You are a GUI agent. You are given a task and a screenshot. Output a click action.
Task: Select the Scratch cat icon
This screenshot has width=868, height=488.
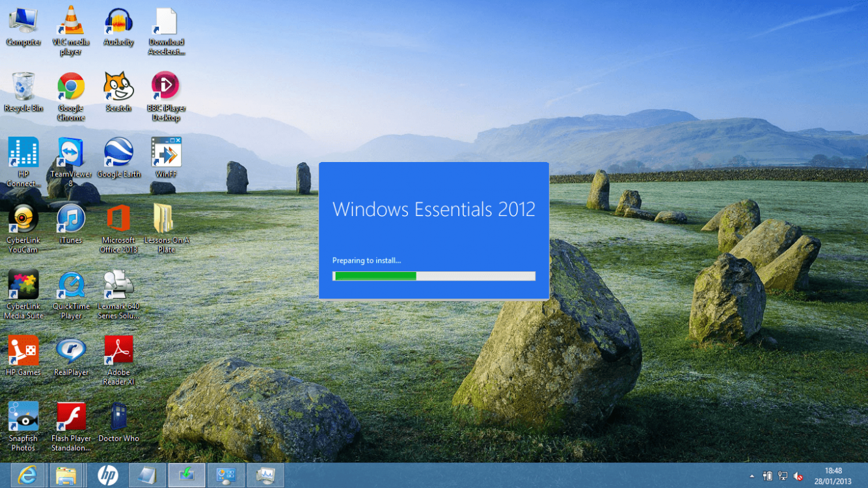pyautogui.click(x=118, y=92)
